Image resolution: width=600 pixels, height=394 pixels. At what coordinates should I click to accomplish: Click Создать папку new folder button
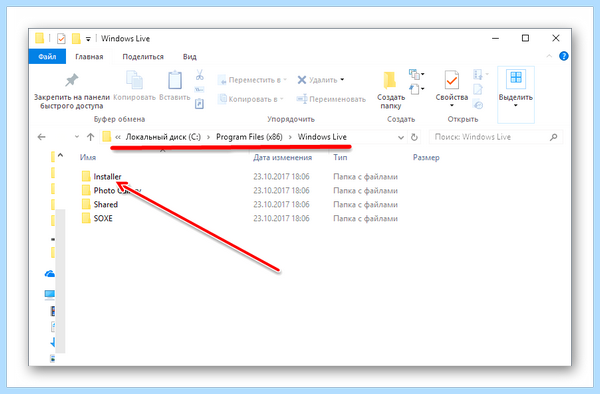pyautogui.click(x=390, y=91)
